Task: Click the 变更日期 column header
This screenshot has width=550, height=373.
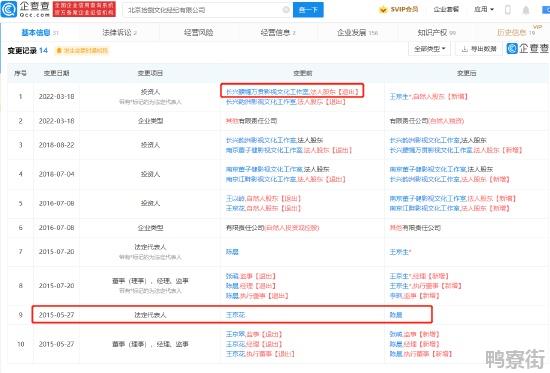Action: pyautogui.click(x=56, y=73)
